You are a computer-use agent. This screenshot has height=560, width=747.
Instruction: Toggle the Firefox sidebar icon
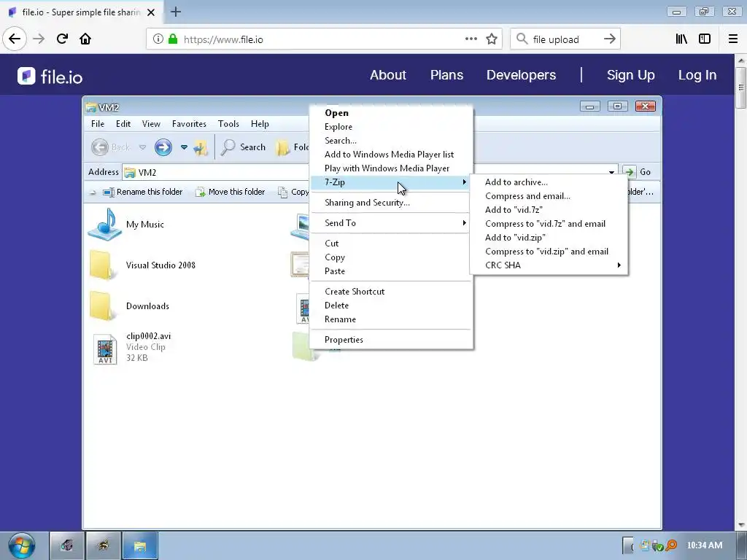point(705,39)
